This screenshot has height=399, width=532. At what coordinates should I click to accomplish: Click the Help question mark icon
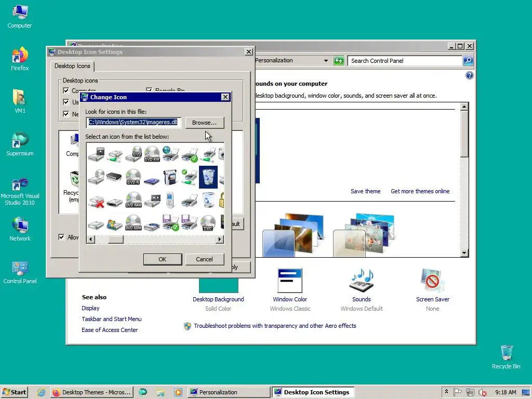(x=469, y=75)
